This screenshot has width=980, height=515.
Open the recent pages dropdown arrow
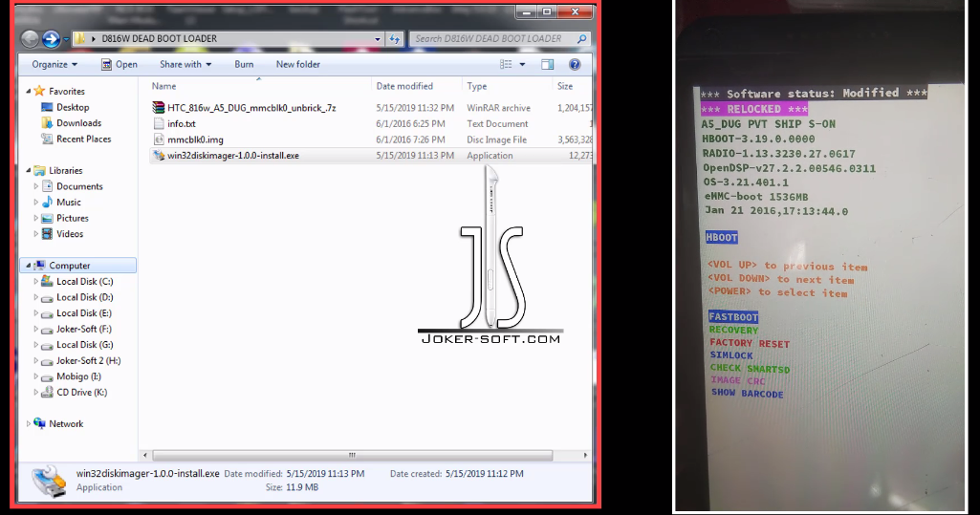66,39
